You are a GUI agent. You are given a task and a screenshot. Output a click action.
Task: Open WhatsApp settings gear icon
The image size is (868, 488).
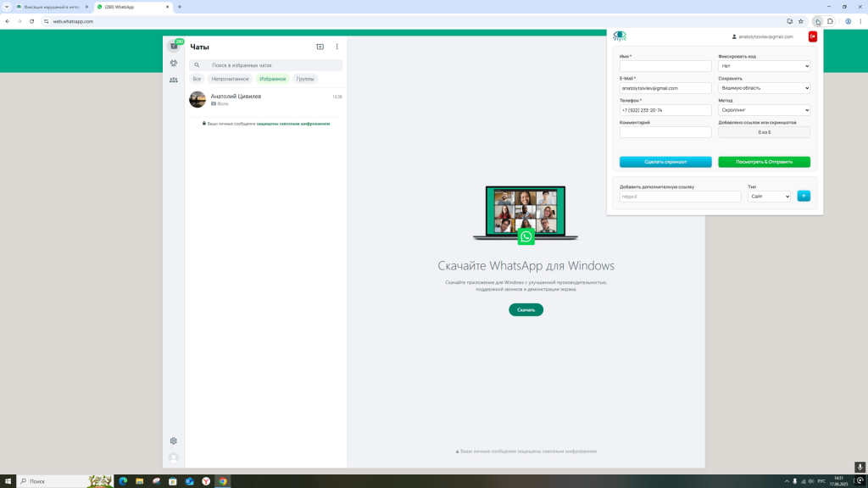coord(174,441)
